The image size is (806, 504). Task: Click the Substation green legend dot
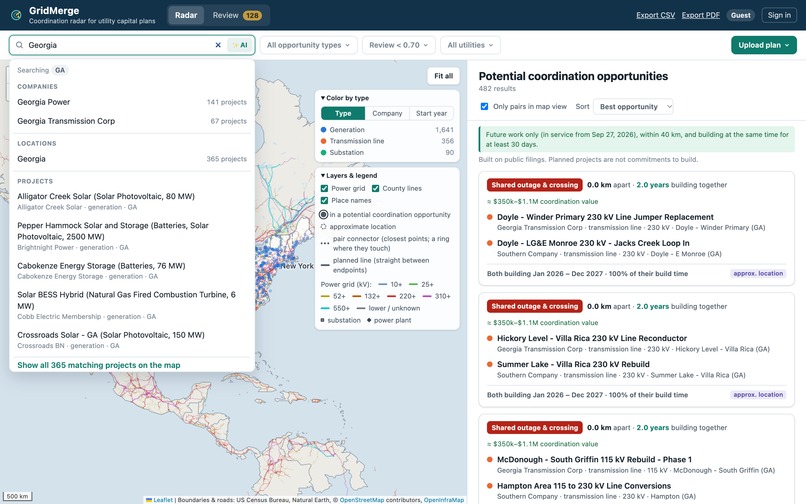(x=324, y=152)
